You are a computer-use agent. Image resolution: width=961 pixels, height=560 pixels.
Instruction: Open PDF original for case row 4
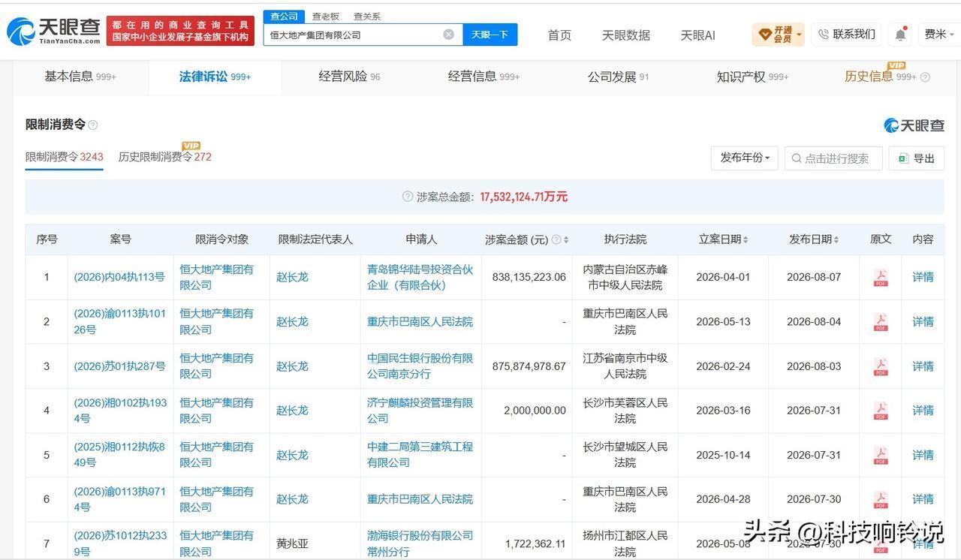point(880,411)
